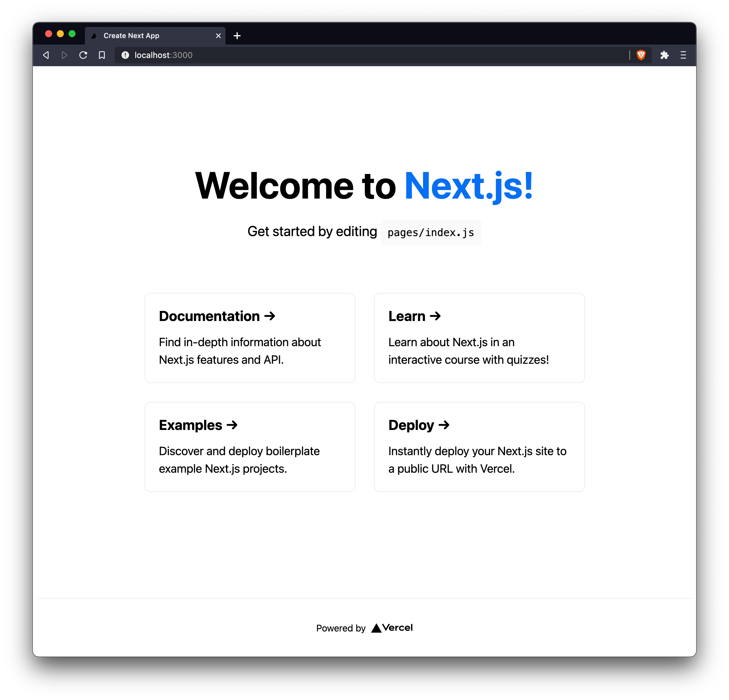Viewport: 729px width, 700px height.
Task: Click the forward navigation arrow
Action: (64, 55)
